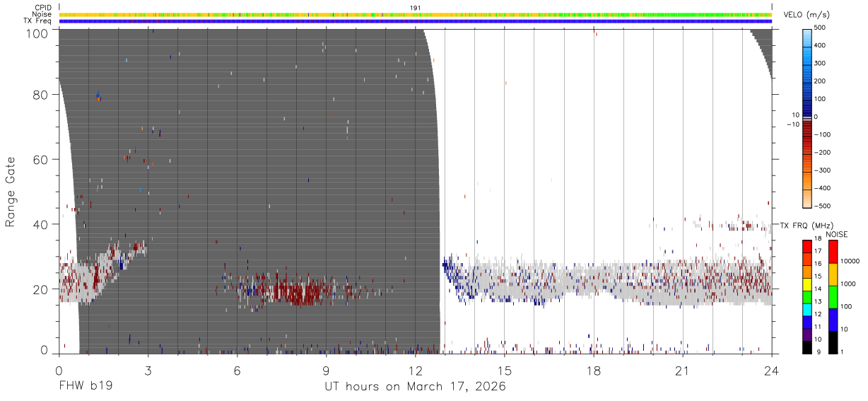Pick the yellow 14–15 MHz frequency swatch

tap(807, 284)
